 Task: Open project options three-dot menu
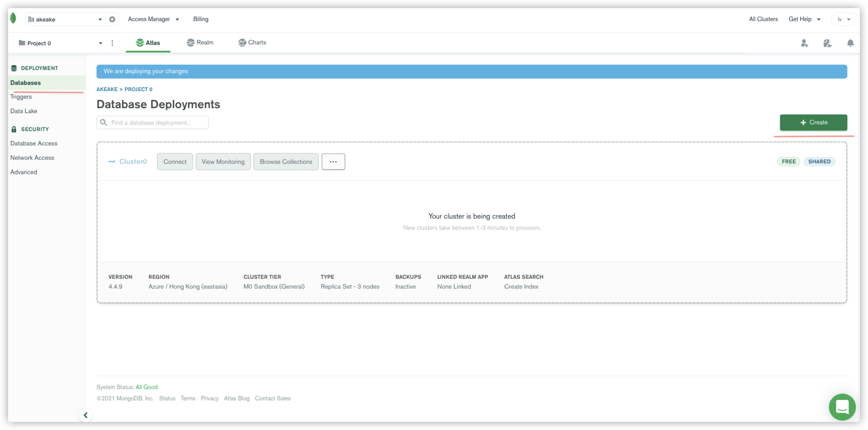pyautogui.click(x=112, y=43)
